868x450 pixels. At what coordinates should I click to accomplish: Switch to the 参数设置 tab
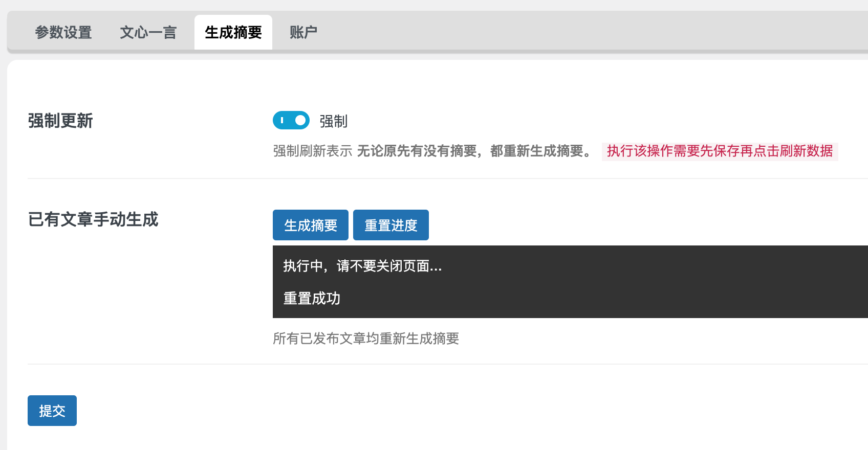pos(63,32)
